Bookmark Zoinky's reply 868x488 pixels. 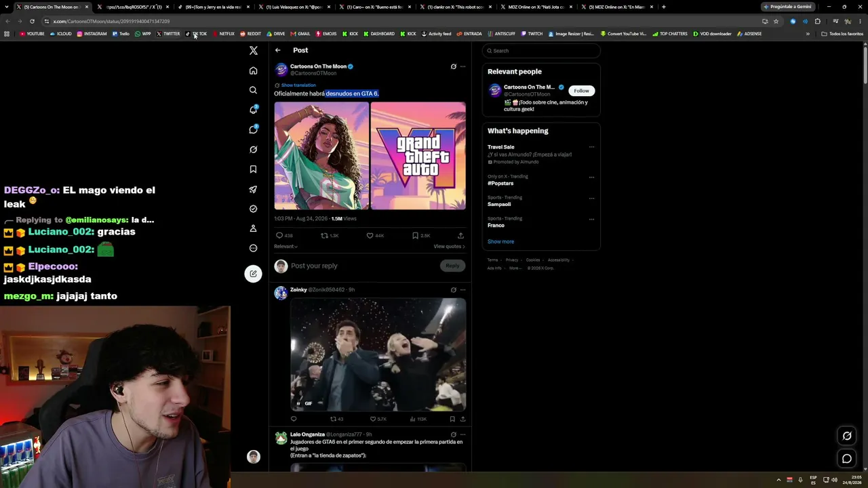(452, 419)
